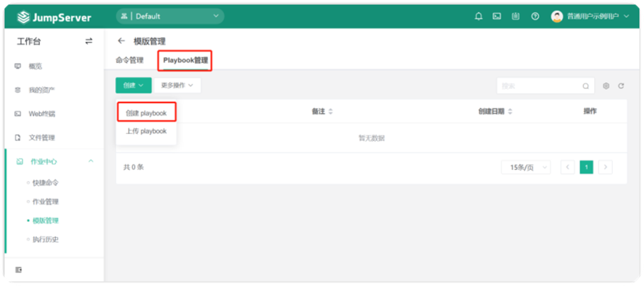Open 我的资产 in the sidebar
The width and height of the screenshot is (644, 286).
(41, 90)
